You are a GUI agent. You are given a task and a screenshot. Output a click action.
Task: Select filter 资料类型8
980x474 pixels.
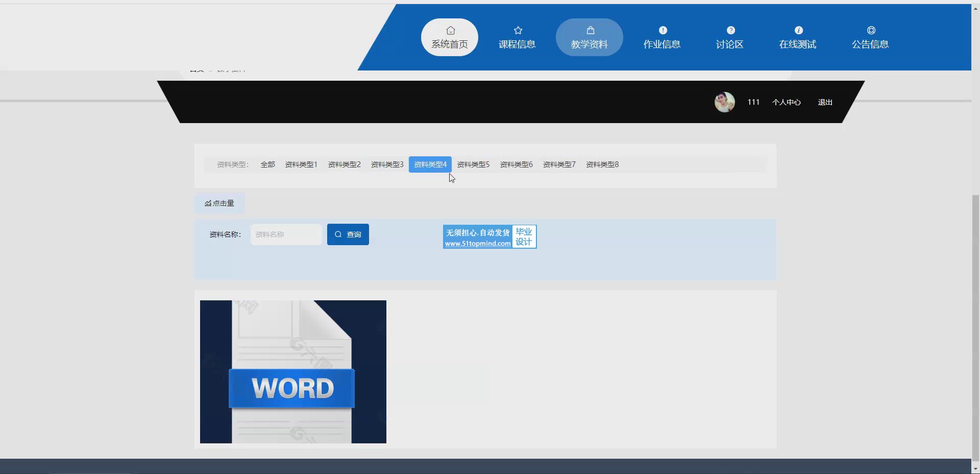tap(602, 164)
